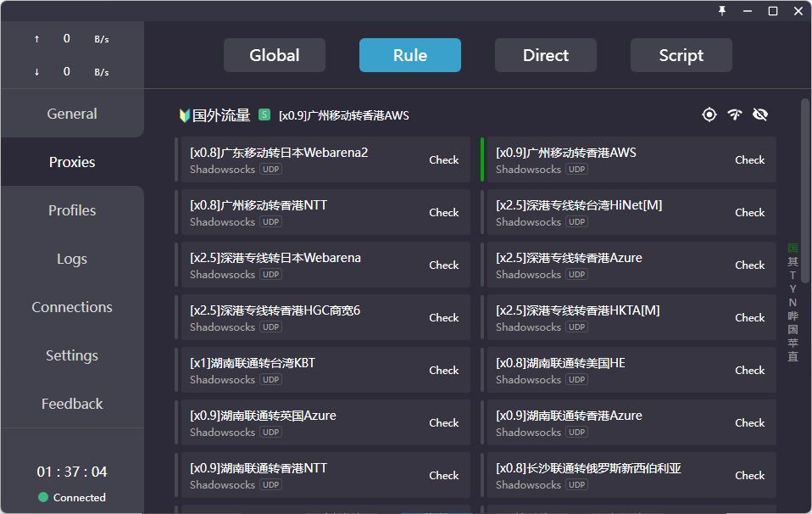
Task: Select the [x0.8]广东移动转日本Webarena2 proxy
Action: coord(323,159)
